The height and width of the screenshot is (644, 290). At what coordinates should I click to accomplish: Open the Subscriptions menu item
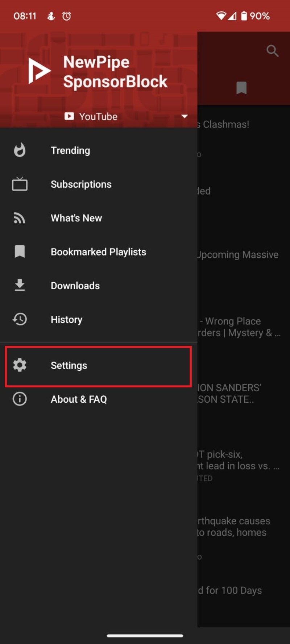point(81,184)
